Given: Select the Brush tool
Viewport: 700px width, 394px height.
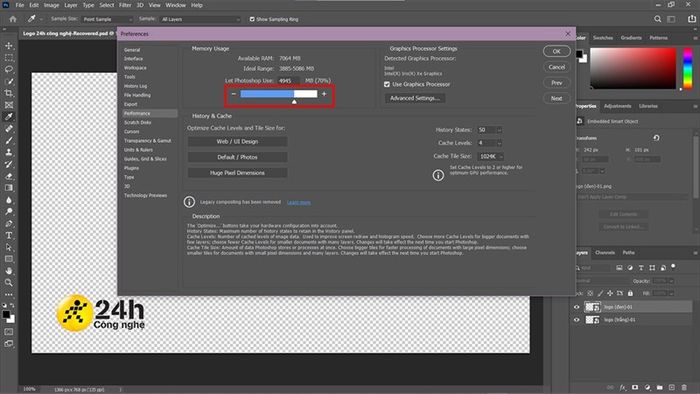Looking at the screenshot, I should coord(9,140).
